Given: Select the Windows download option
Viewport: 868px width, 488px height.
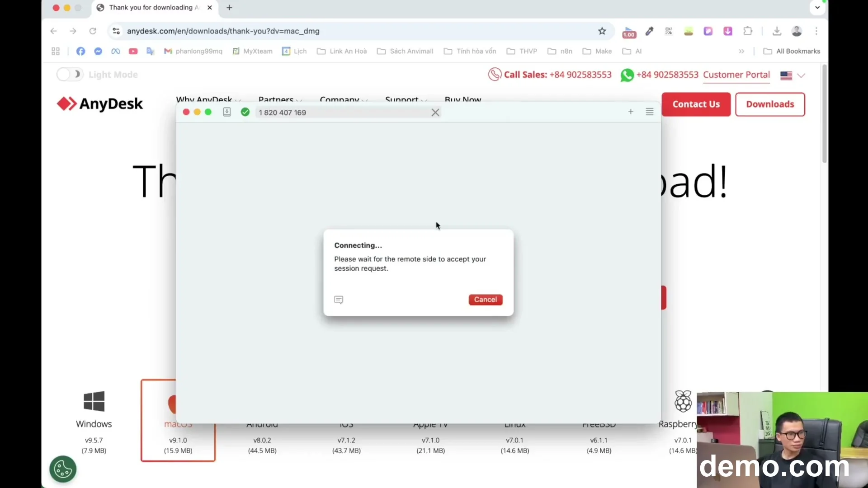Looking at the screenshot, I should coord(94,422).
